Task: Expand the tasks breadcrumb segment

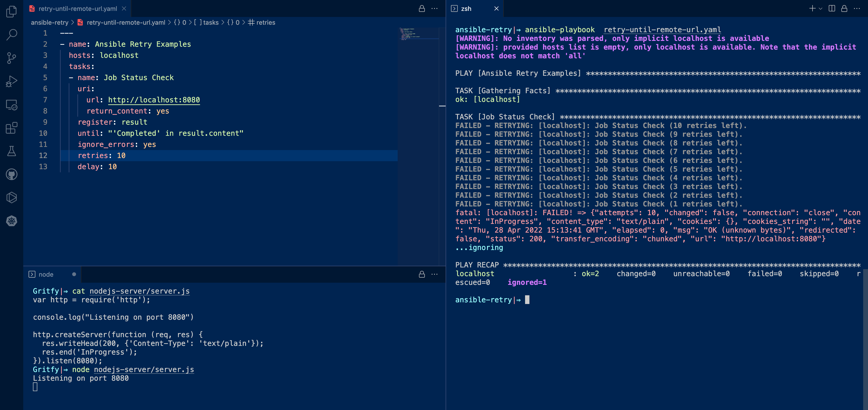Action: 206,23
